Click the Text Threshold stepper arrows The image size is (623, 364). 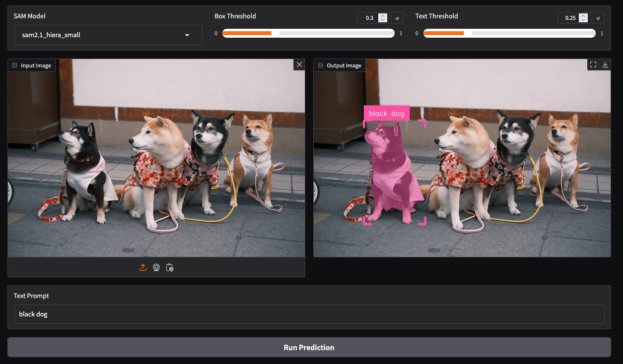coord(584,18)
